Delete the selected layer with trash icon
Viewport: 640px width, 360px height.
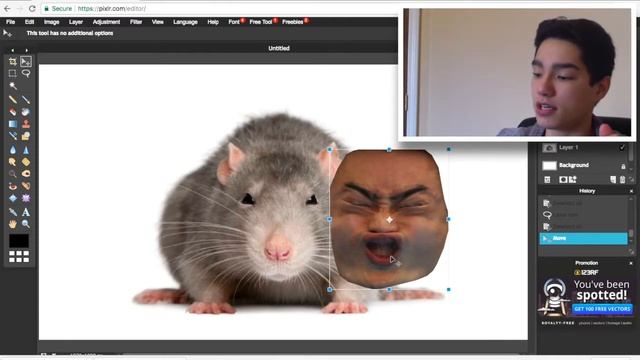click(622, 179)
